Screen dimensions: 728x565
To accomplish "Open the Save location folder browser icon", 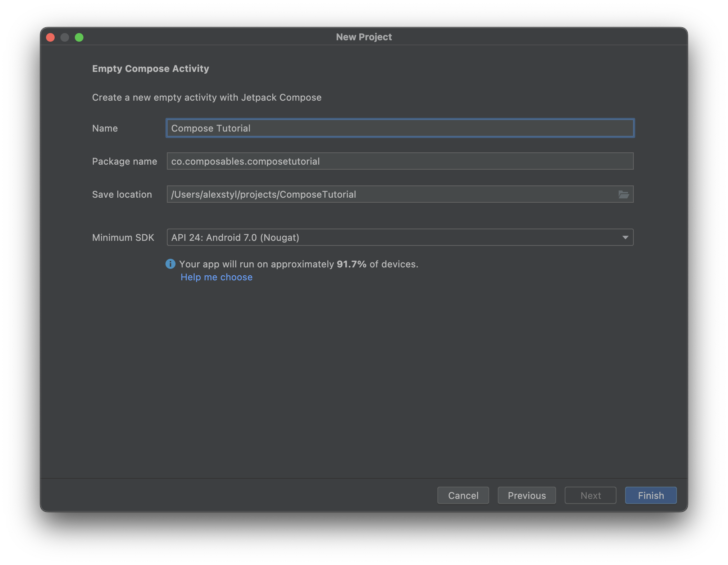I will click(625, 194).
